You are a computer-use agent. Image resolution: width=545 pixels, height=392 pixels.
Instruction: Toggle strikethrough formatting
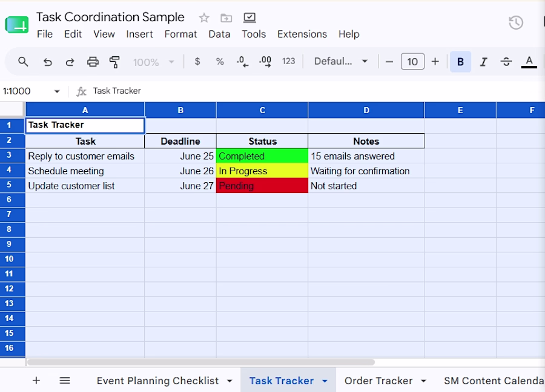point(506,62)
